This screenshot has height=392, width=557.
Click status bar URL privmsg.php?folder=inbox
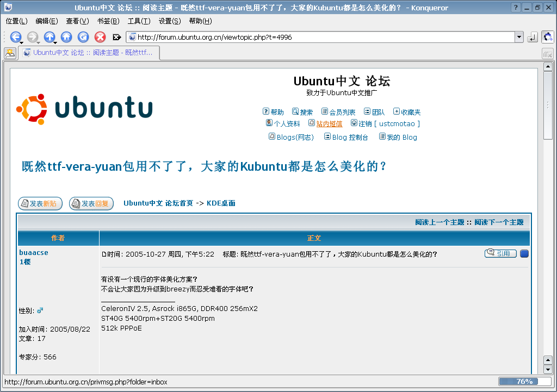pos(85,382)
